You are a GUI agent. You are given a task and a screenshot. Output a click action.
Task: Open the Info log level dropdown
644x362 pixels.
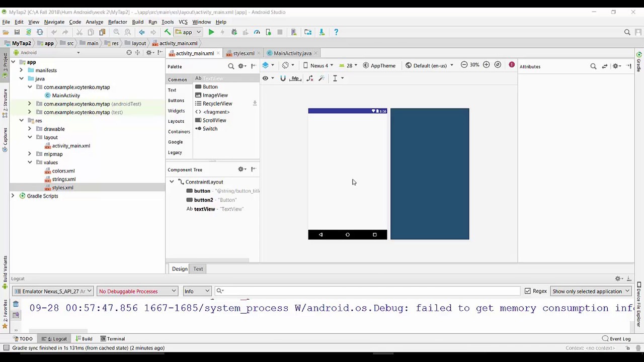click(197, 291)
